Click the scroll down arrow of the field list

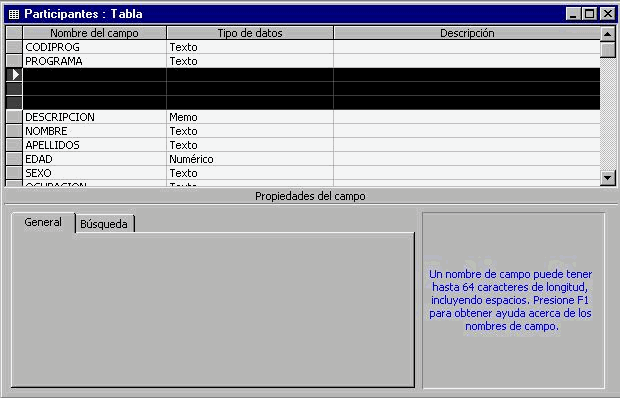click(608, 177)
